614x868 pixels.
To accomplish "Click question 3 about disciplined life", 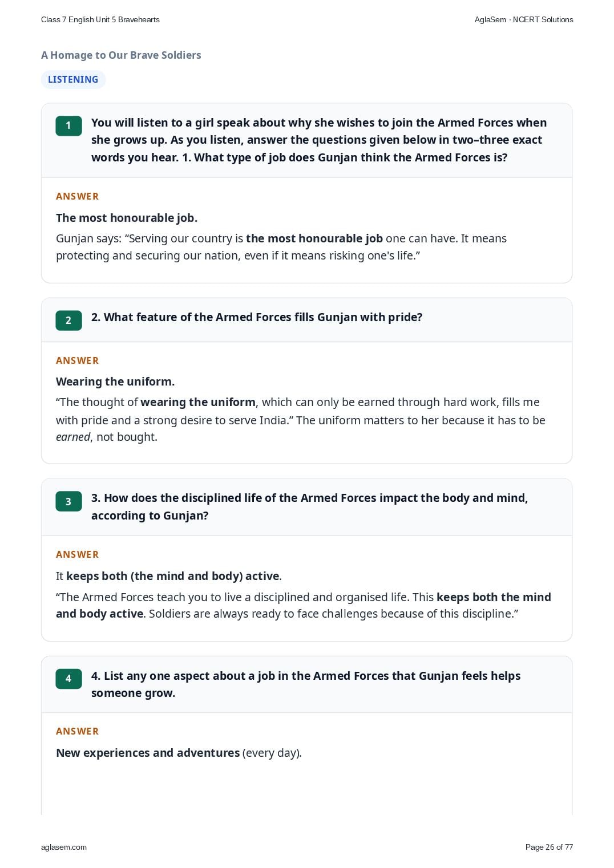I will [x=310, y=506].
